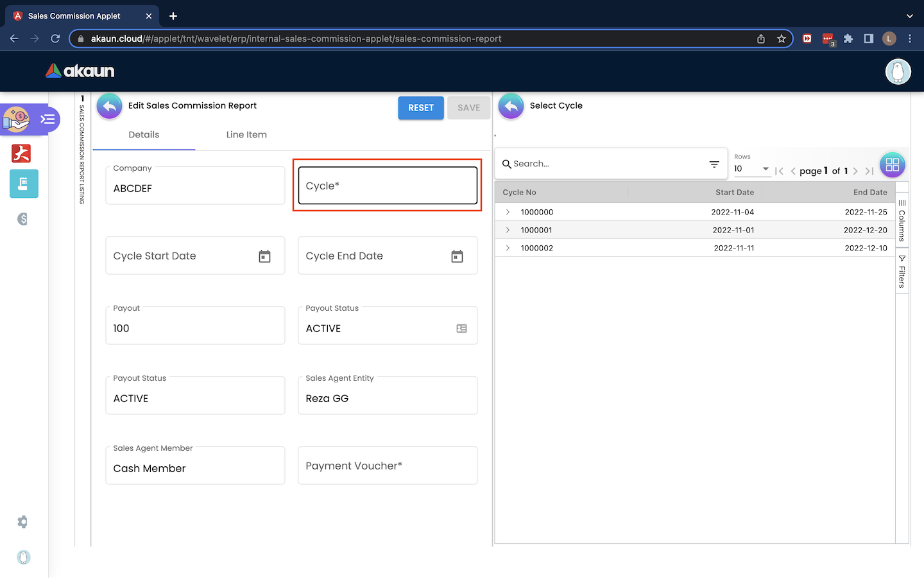924x578 pixels.
Task: Toggle the sidebar menu collapse icon
Action: tap(47, 119)
